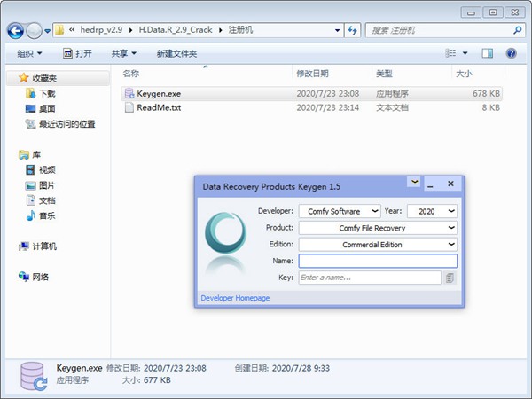
Task: Select 库 (Libraries) in the navigation pane
Action: point(36,155)
